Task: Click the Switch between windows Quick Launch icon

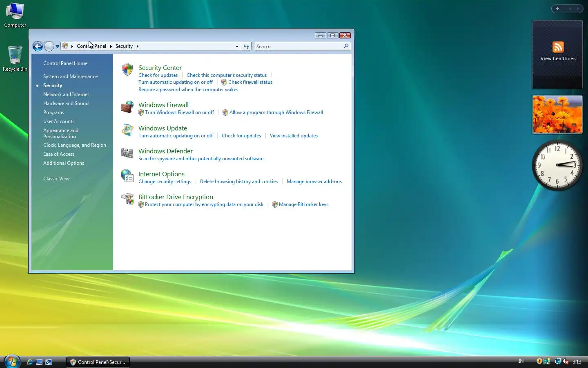Action: pyautogui.click(x=49, y=362)
